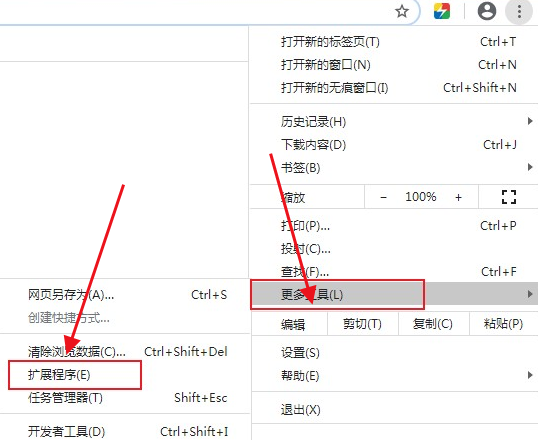Click the 复制(C) button

point(433,324)
